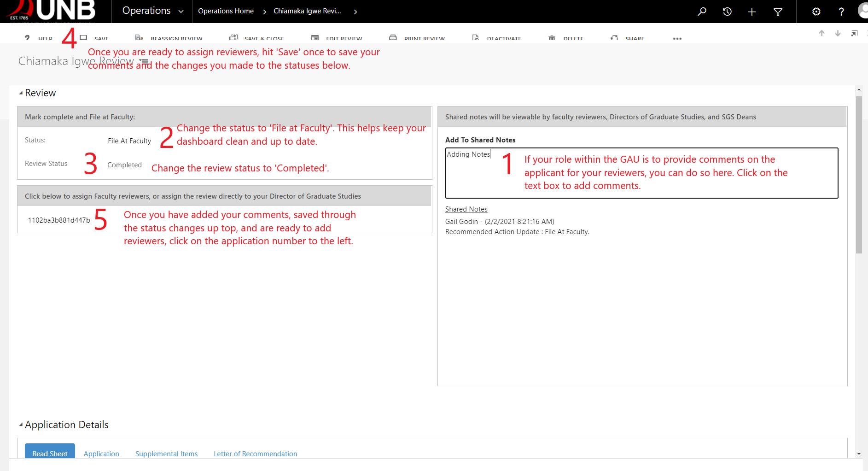Click the vertical scrollbar on the right

[859, 175]
